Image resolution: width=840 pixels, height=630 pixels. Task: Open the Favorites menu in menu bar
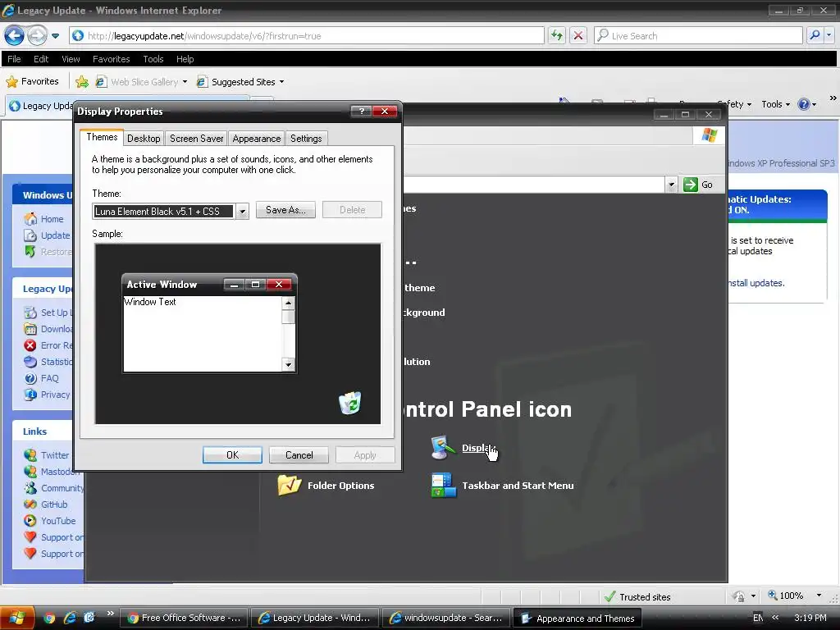(x=111, y=59)
